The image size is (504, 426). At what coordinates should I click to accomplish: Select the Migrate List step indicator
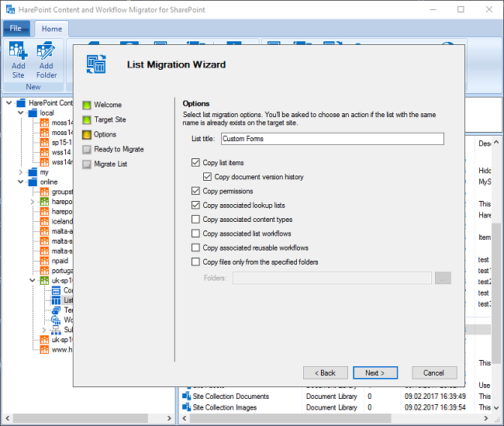coord(87,164)
